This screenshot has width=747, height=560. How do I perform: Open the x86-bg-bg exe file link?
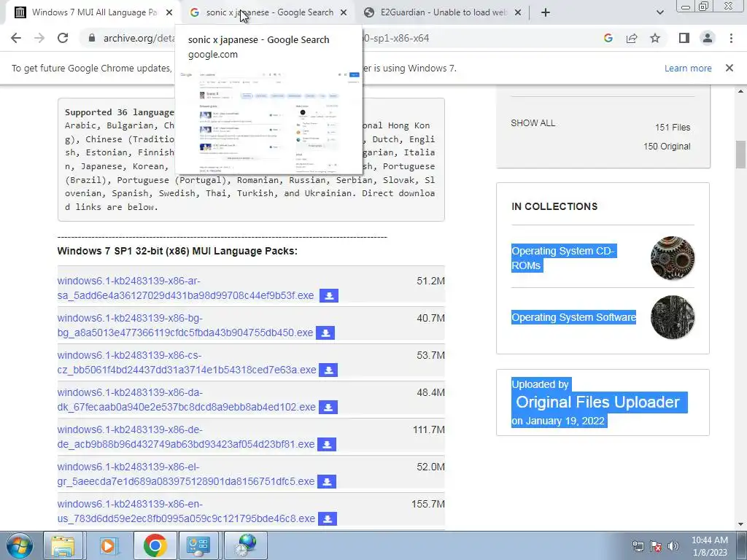pyautogui.click(x=185, y=325)
